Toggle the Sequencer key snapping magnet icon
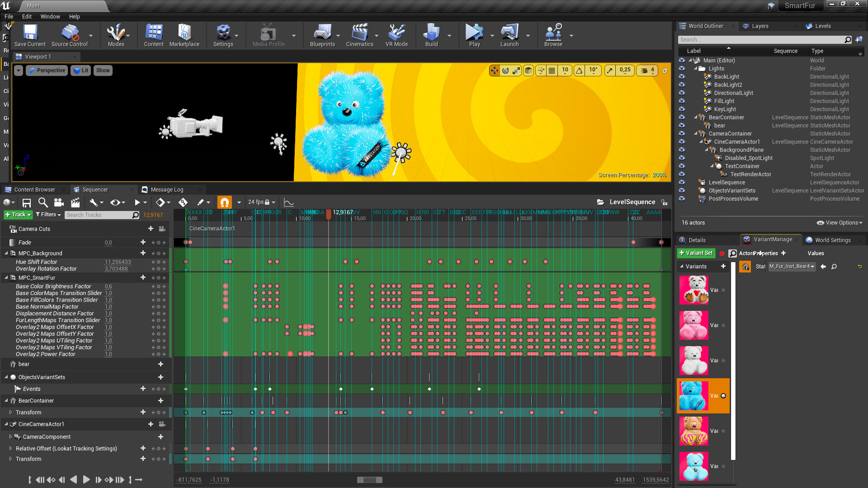 (x=224, y=202)
